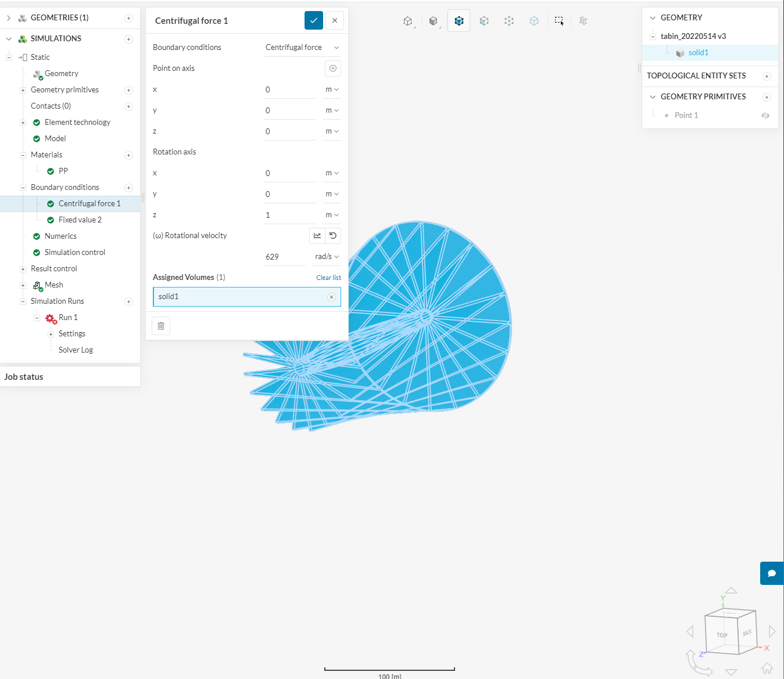
Task: Change unit for Rotation axis z
Action: (332, 215)
